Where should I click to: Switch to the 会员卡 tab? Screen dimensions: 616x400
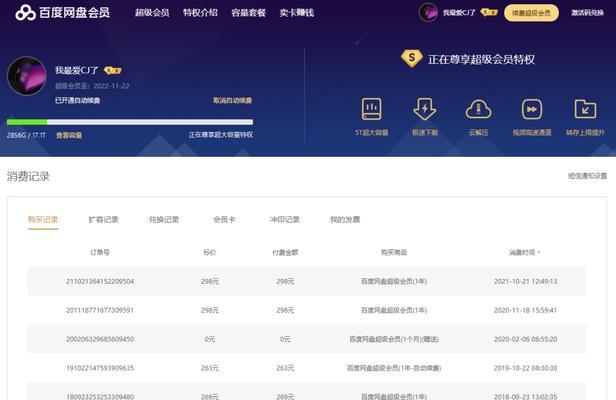pos(224,220)
